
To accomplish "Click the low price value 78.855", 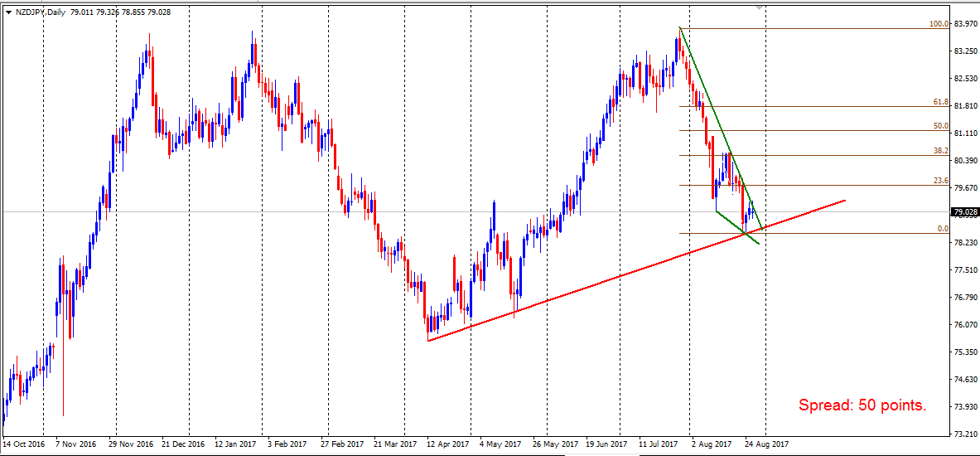I will click(x=133, y=12).
